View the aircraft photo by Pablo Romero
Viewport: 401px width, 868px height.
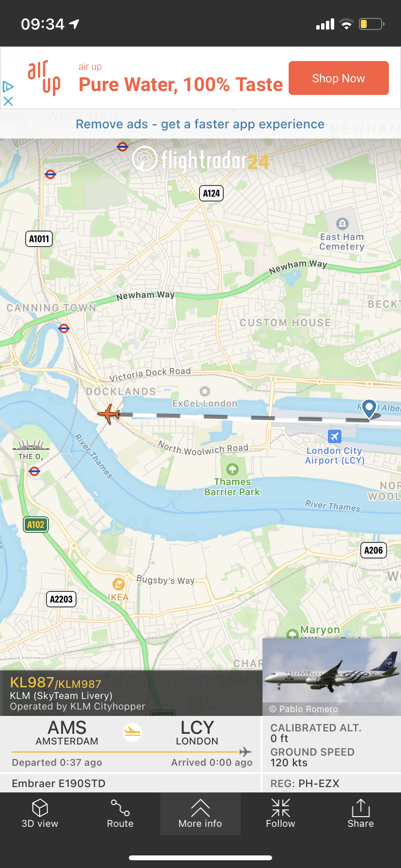[332, 677]
